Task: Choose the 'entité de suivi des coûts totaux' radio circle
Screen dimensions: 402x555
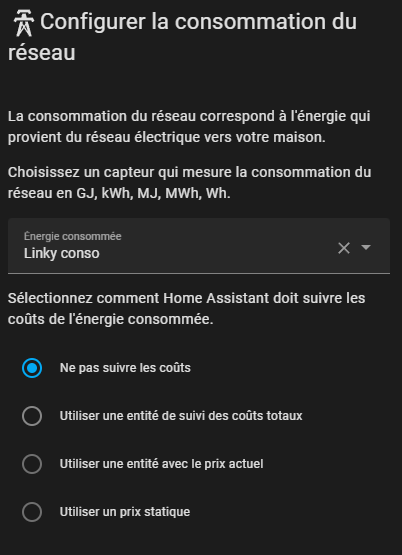Action: 32,416
